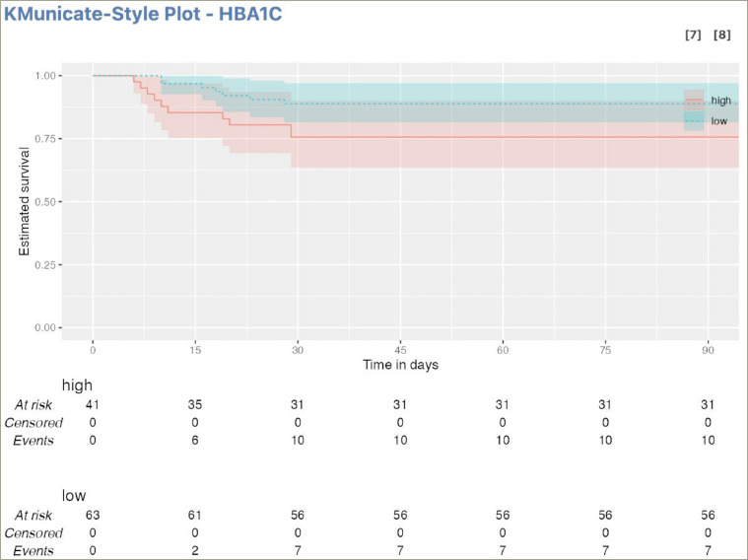Click the 'high' legend text label

(x=719, y=101)
